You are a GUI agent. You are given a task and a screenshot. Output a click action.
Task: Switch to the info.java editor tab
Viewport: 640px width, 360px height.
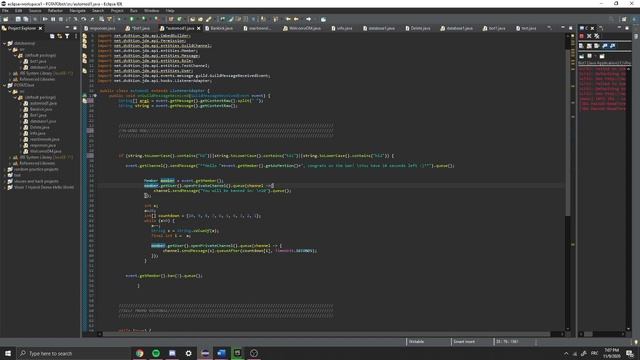(x=342, y=28)
